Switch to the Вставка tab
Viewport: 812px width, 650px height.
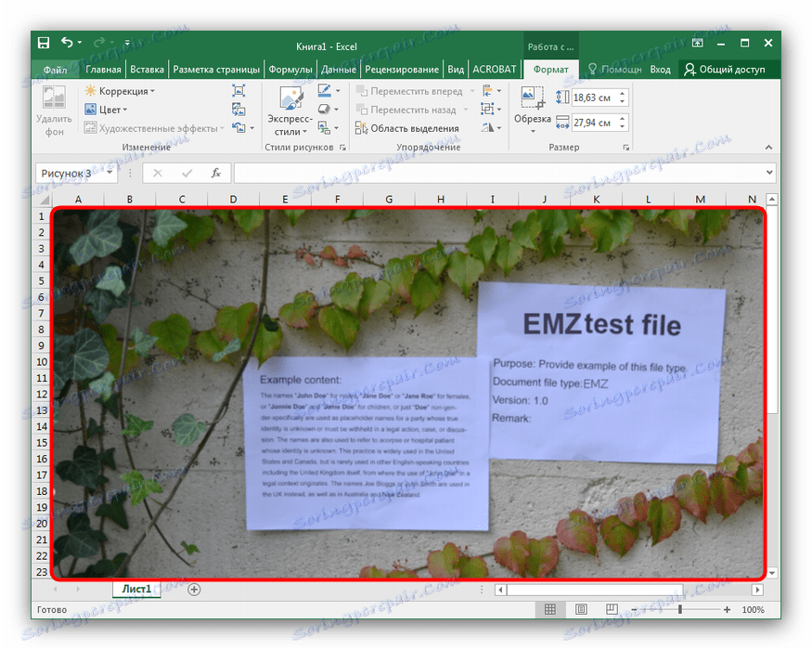click(147, 70)
